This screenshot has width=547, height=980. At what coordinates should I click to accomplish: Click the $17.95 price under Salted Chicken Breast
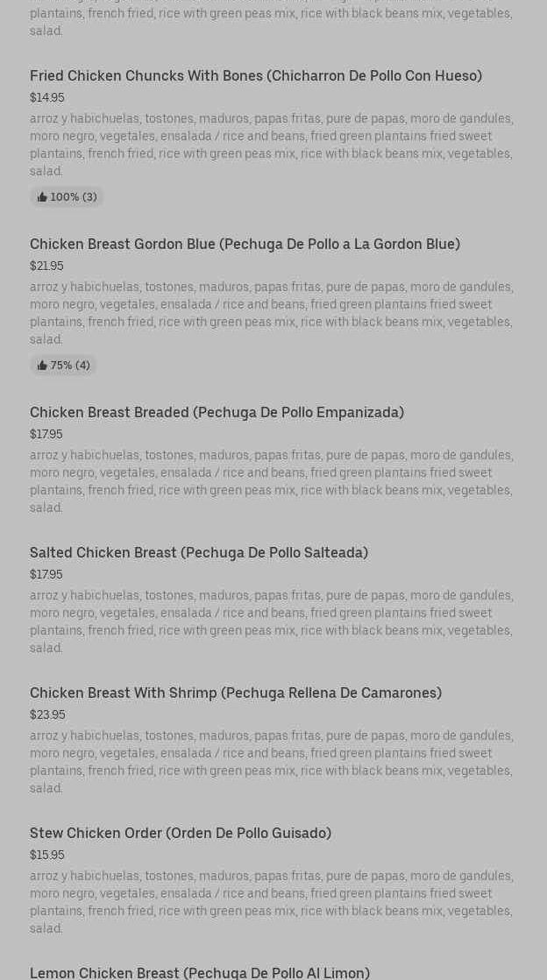click(46, 574)
